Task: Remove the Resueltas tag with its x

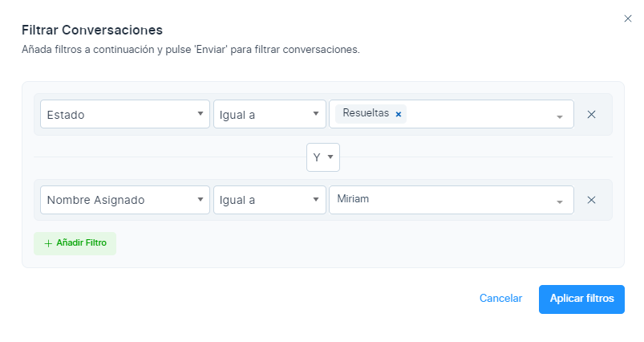Action: coord(399,114)
